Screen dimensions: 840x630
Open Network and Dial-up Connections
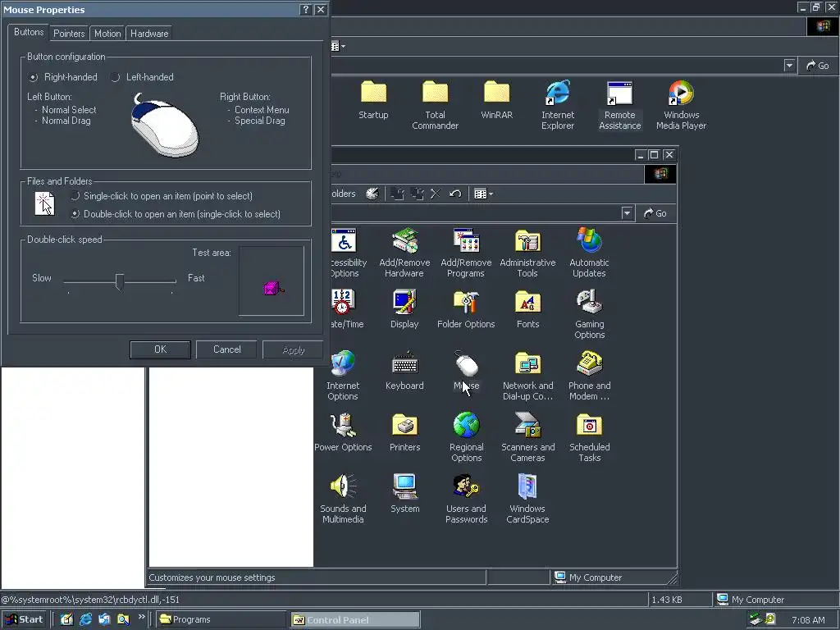[527, 376]
